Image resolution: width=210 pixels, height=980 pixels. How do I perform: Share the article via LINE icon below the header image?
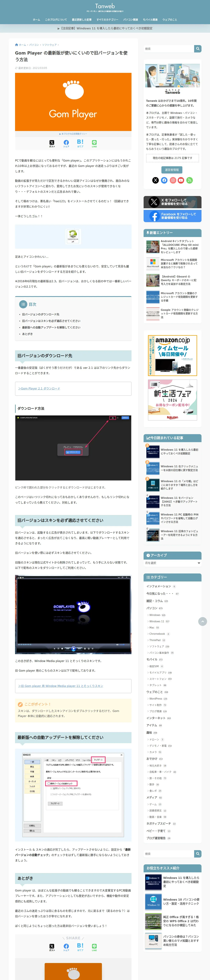(x=94, y=143)
